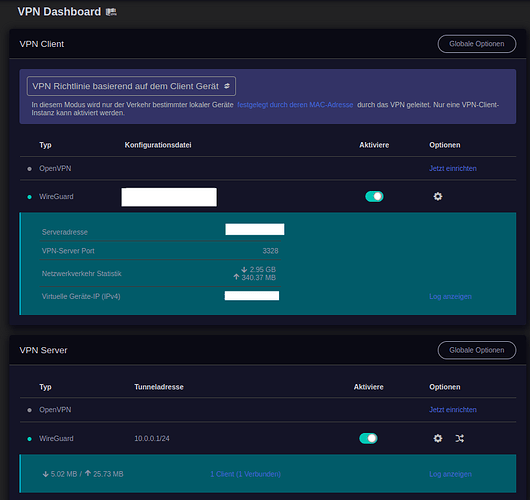The width and height of the screenshot is (530, 500).
Task: Show the WireGuard client log
Action: tap(450, 296)
